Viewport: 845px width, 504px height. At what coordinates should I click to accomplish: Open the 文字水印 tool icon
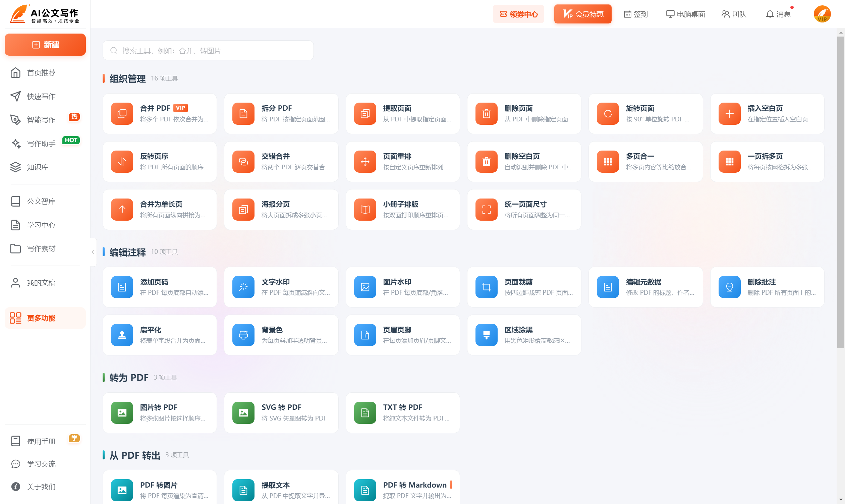(243, 287)
